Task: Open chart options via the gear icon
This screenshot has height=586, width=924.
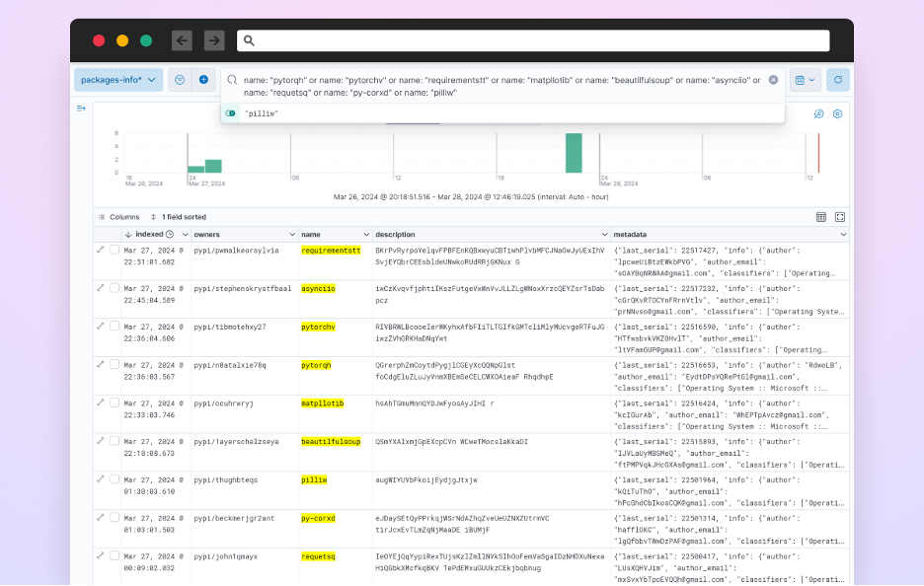Action: (x=837, y=113)
